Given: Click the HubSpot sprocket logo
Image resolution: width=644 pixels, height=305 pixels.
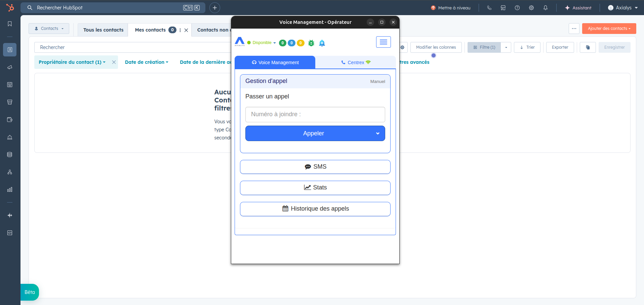Looking at the screenshot, I should [10, 7].
